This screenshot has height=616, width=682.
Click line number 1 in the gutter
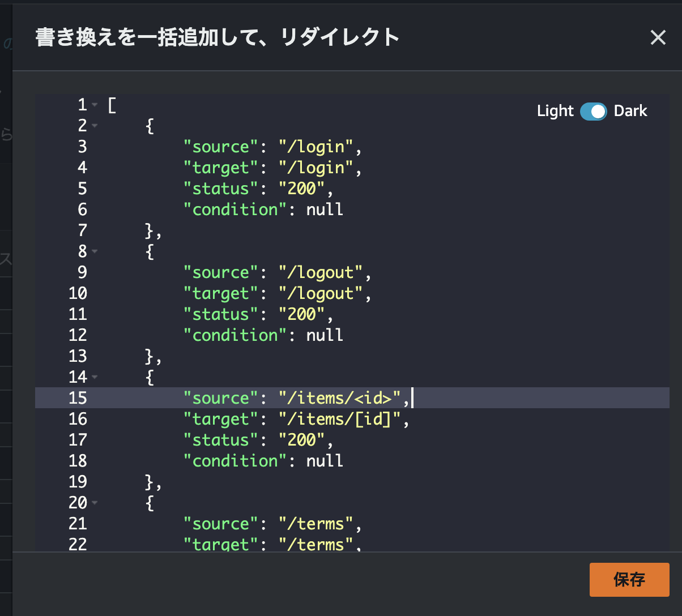click(x=82, y=105)
